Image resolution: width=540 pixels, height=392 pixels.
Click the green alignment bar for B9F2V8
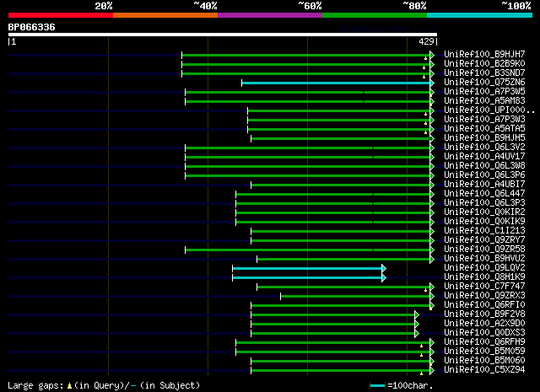[x=333, y=315]
